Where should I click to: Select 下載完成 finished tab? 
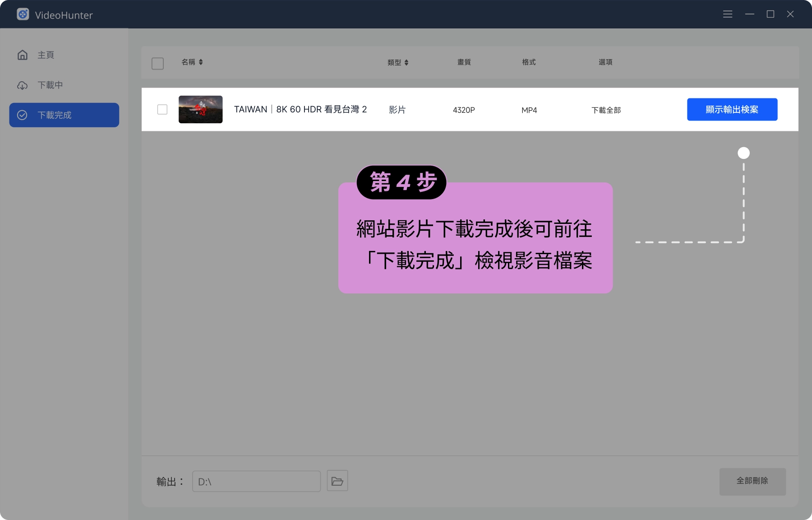[x=64, y=115]
